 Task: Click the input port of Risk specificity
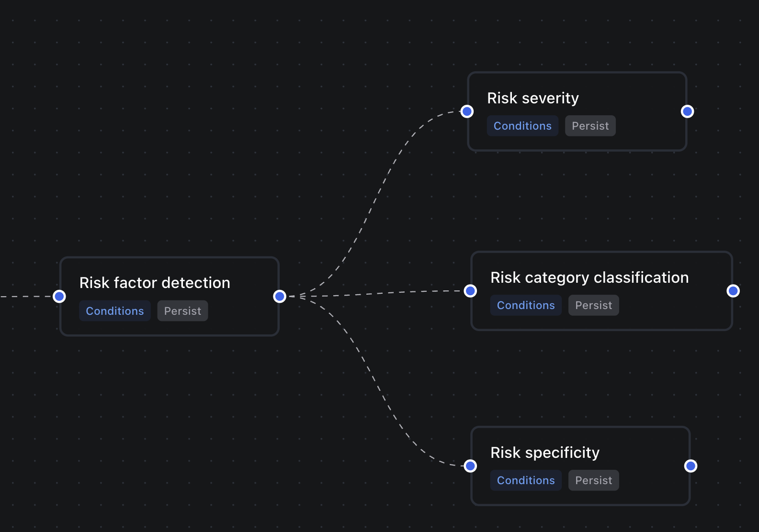(x=470, y=466)
